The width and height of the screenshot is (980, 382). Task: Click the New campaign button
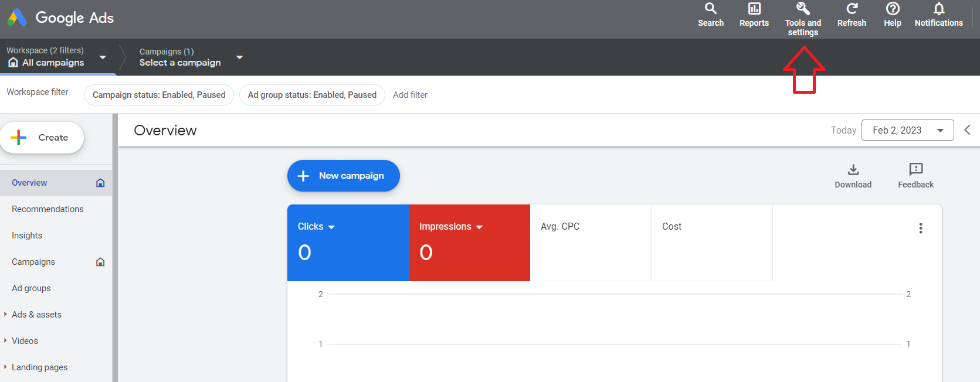[x=344, y=176]
